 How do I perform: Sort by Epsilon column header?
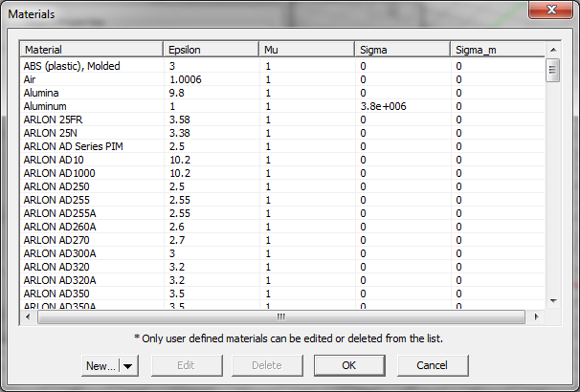211,50
